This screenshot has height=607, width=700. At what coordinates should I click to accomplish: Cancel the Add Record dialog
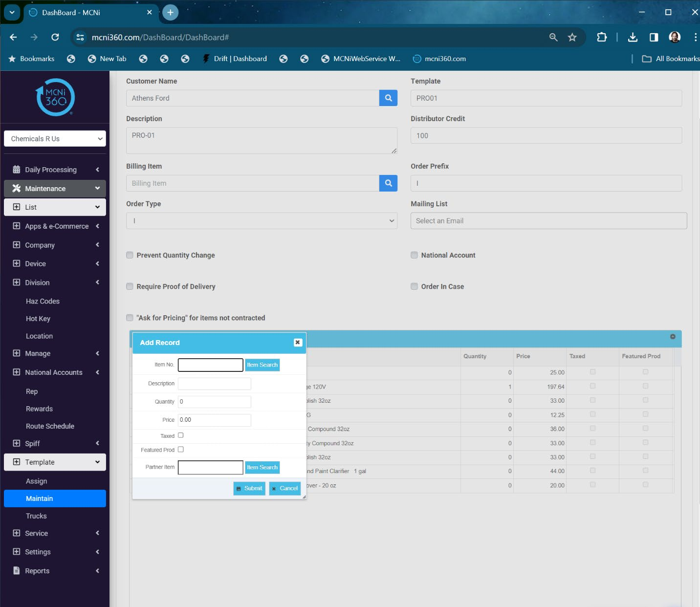[x=284, y=488]
